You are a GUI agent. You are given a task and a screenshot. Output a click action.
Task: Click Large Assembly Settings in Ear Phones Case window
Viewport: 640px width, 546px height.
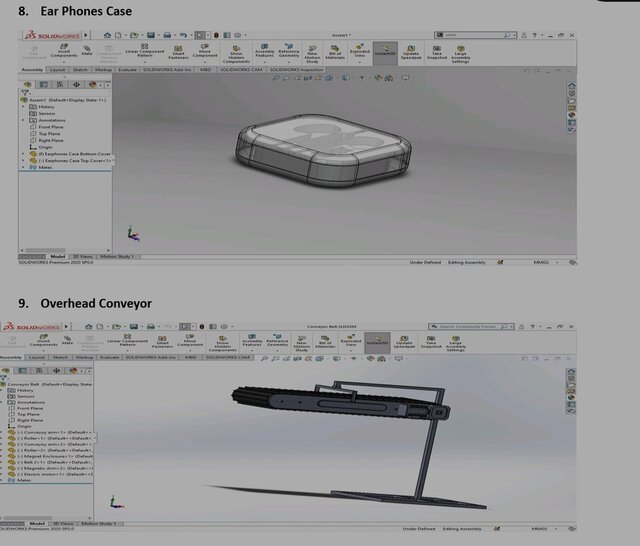pyautogui.click(x=460, y=54)
